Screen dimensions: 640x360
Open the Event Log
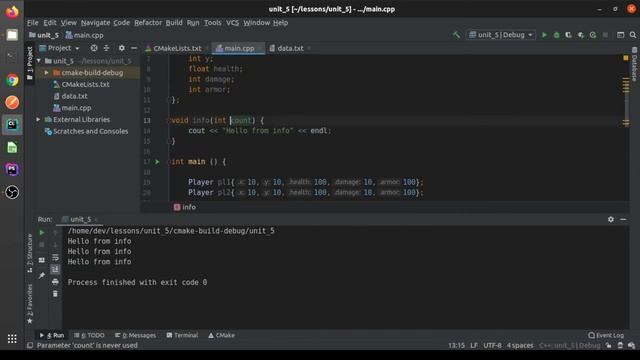pyautogui.click(x=606, y=336)
